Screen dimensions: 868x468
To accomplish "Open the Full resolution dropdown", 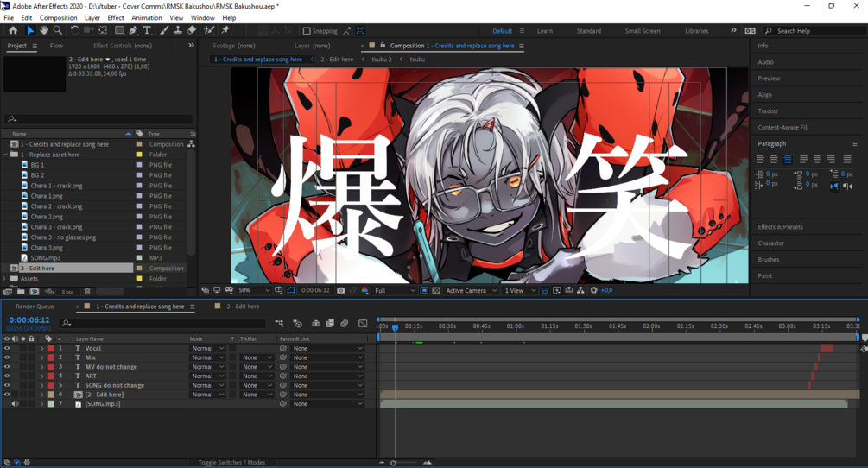I will (395, 290).
